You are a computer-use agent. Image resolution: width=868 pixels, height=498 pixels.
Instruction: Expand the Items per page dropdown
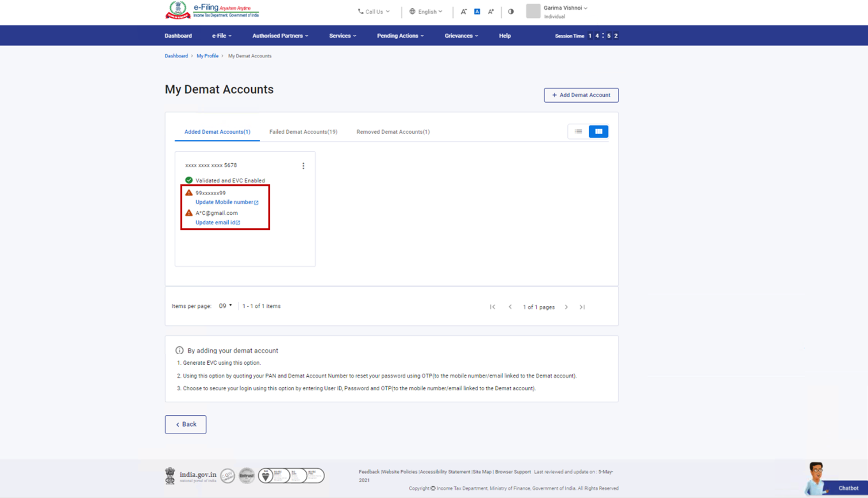point(225,305)
